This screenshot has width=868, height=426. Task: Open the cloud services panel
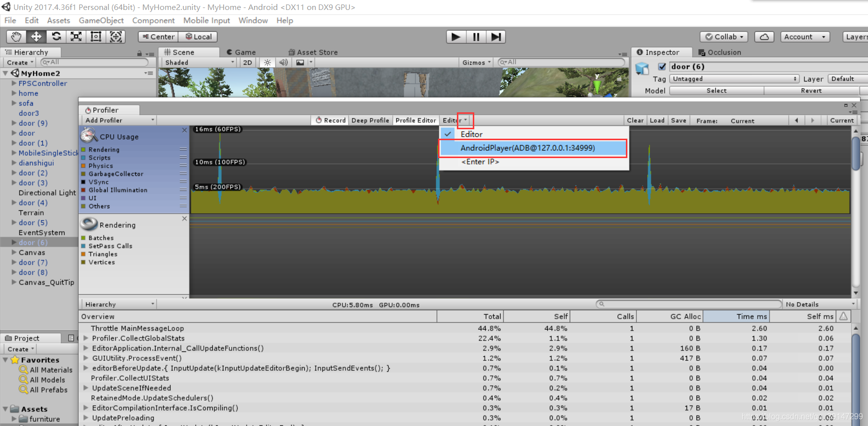coord(764,37)
